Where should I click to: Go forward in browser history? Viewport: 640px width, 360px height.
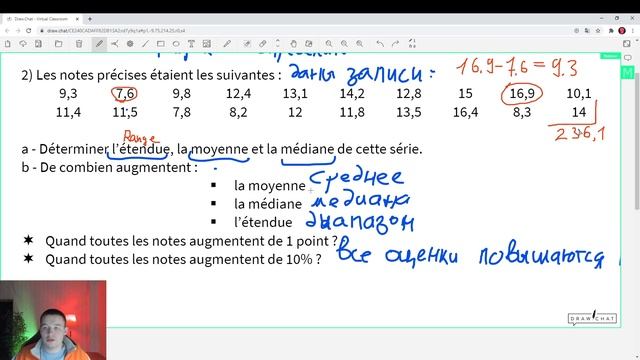18,31
